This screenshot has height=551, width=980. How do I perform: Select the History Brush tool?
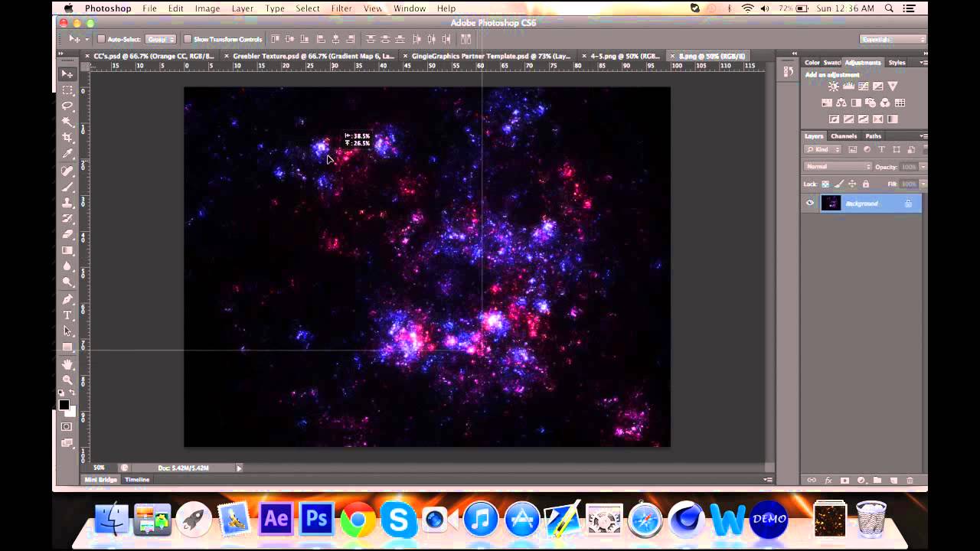(x=67, y=219)
